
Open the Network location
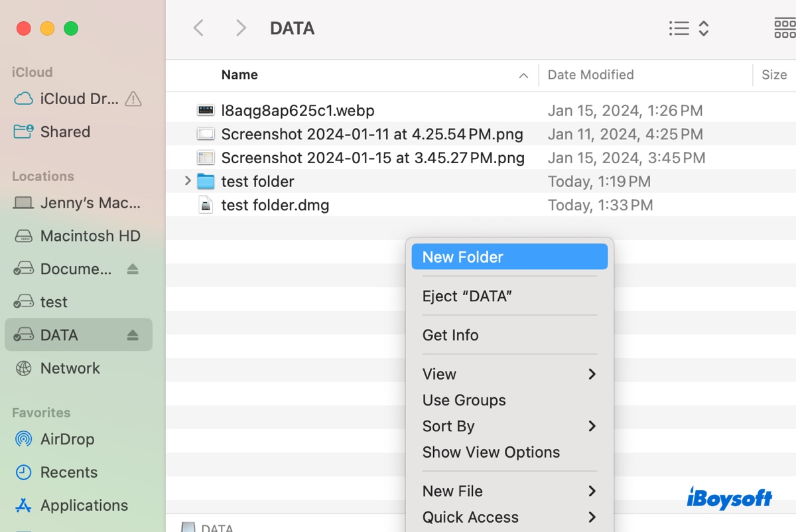coord(70,368)
